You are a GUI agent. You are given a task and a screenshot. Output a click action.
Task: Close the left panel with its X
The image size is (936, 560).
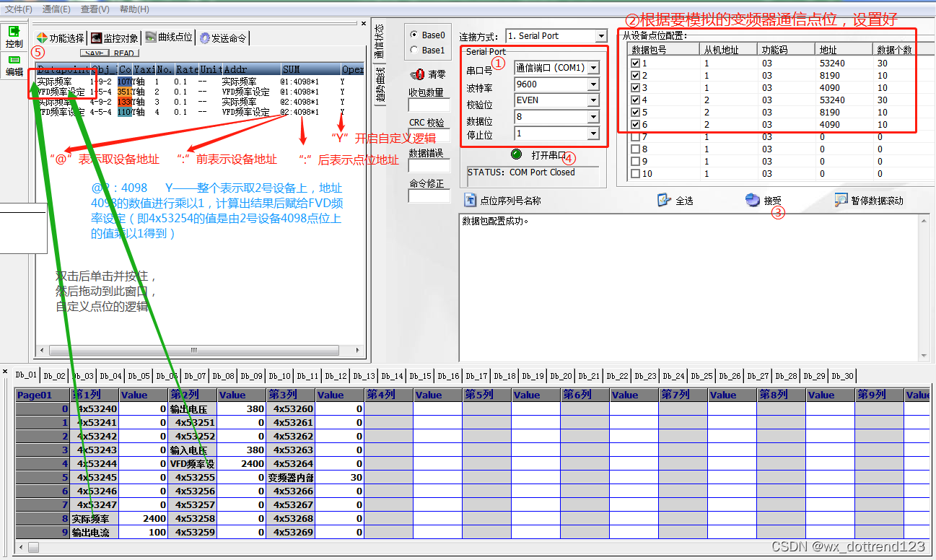[x=363, y=23]
